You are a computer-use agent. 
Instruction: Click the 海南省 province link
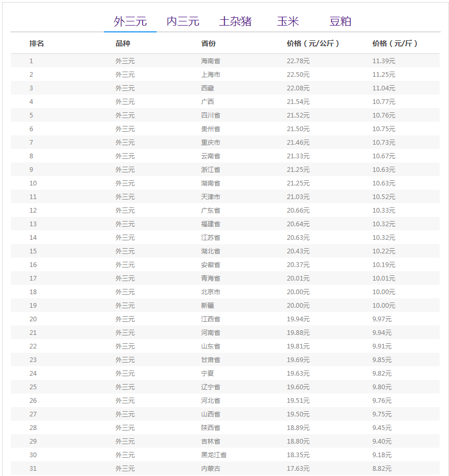coord(210,61)
